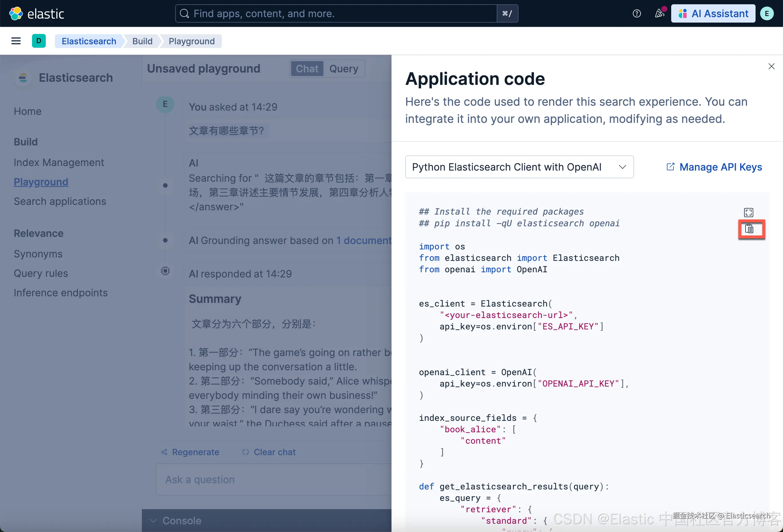Switch to Query mode
Image resolution: width=783 pixels, height=532 pixels.
[343, 69]
